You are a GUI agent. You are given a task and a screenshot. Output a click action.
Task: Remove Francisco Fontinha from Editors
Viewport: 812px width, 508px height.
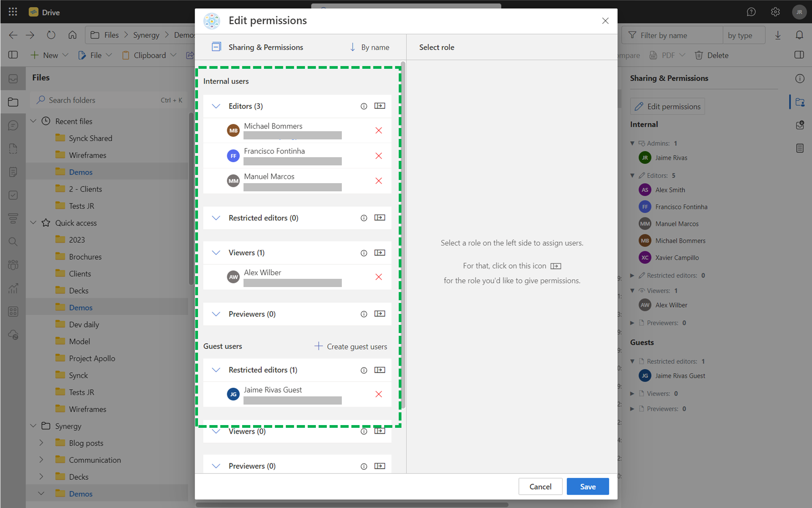coord(378,156)
